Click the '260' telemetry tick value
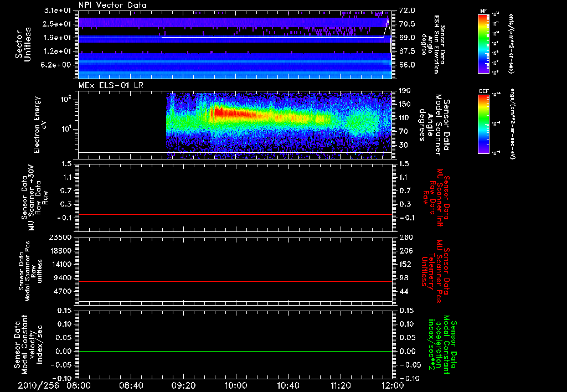This screenshot has width=567, height=392. coord(406,237)
